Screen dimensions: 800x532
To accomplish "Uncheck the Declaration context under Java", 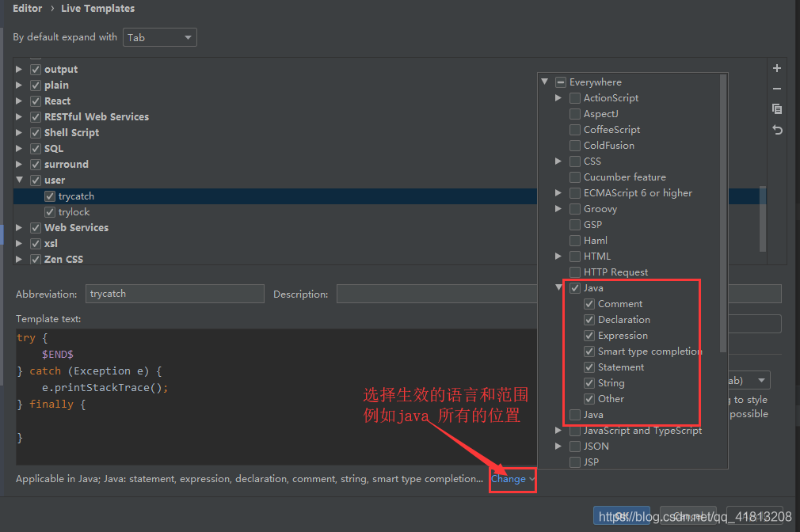I will [589, 320].
